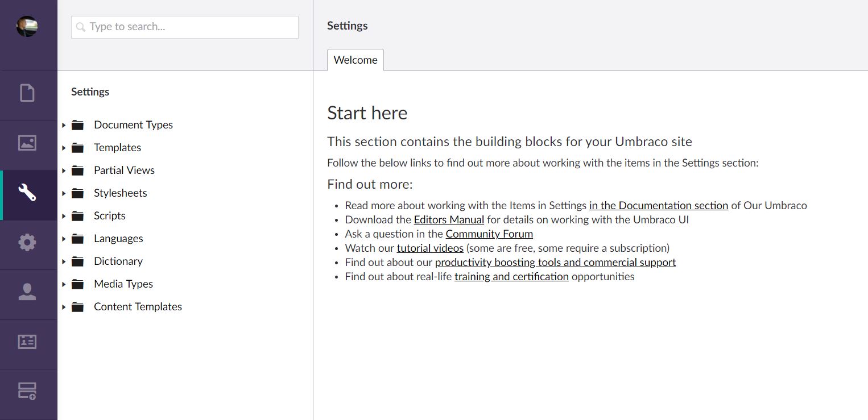Screen dimensions: 868x420
Task: Click the Stylesheets folder icon
Action: tap(78, 193)
